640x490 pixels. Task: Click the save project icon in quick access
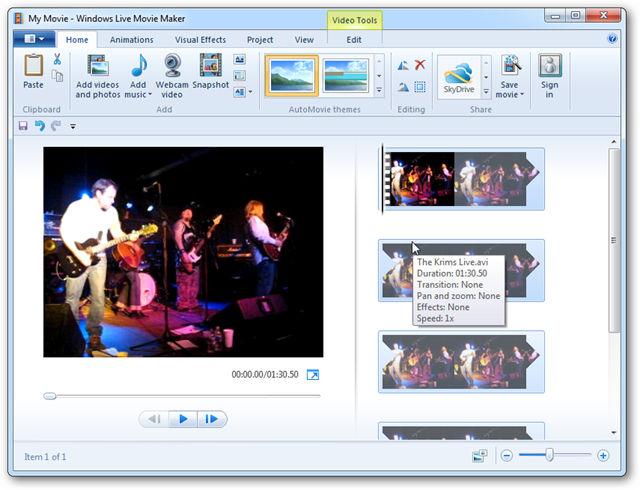[23, 126]
